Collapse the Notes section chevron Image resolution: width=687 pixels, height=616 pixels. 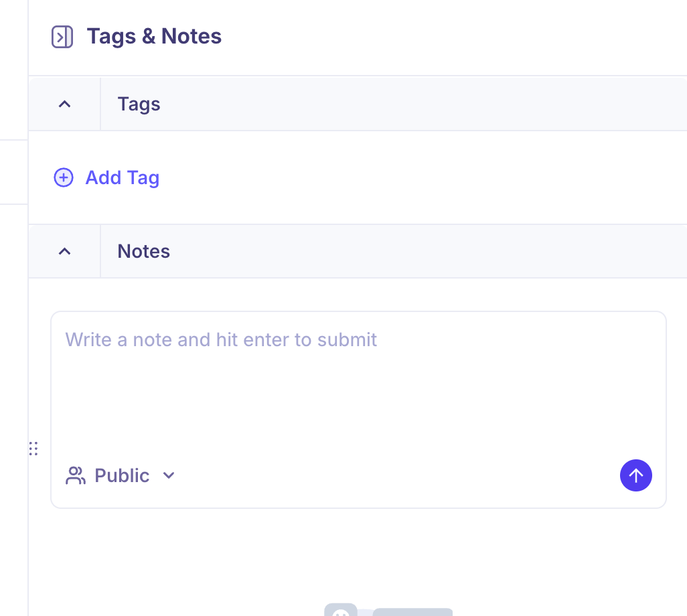click(x=64, y=251)
